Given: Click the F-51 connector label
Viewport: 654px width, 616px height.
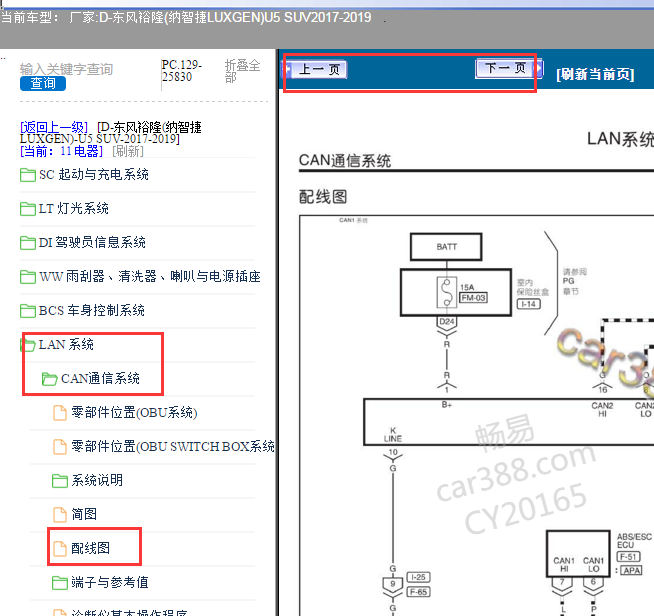Looking at the screenshot, I should click(628, 557).
